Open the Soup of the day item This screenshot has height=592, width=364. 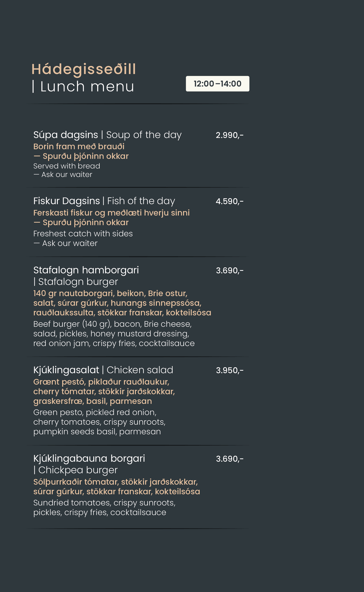[107, 135]
